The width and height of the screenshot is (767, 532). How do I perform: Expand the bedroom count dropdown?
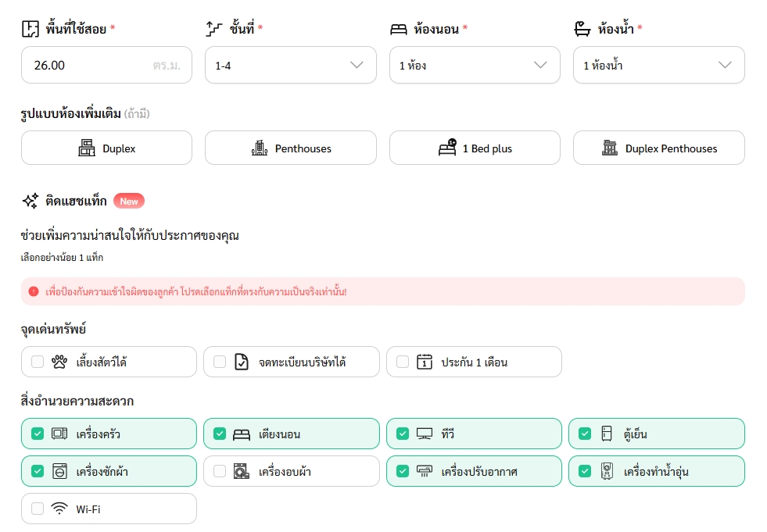(475, 65)
